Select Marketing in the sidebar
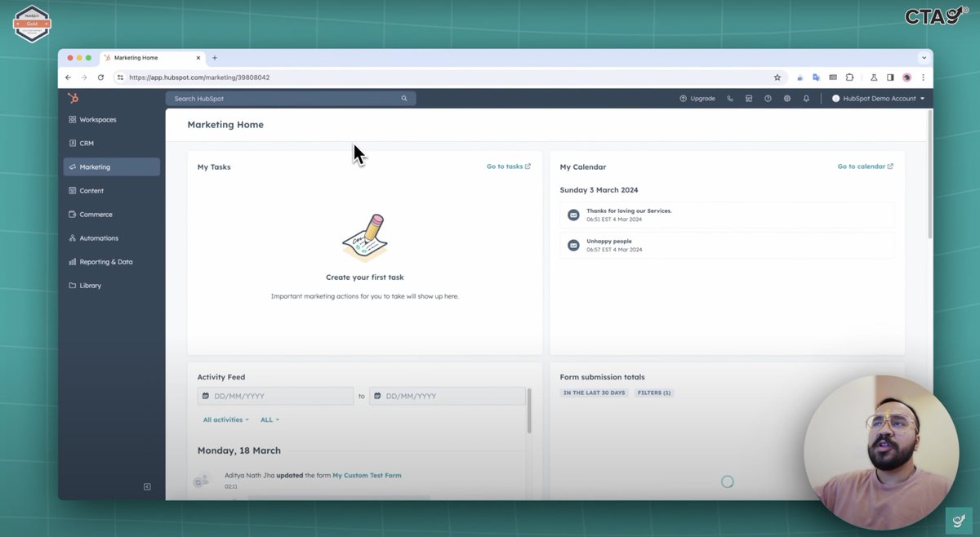Image resolution: width=980 pixels, height=537 pixels. [x=112, y=166]
